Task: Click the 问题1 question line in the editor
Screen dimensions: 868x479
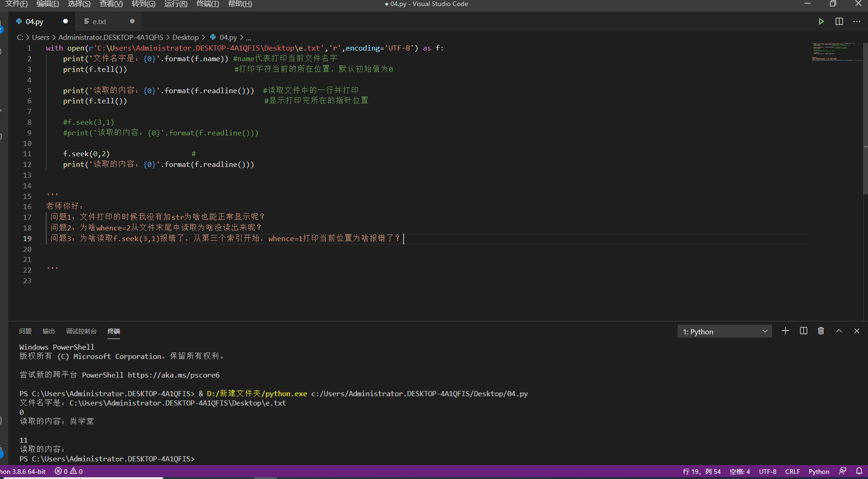Action: pyautogui.click(x=158, y=217)
